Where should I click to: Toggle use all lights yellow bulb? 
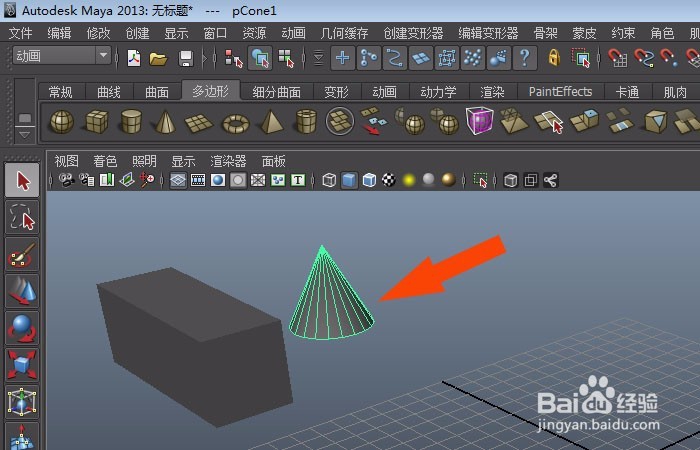click(x=409, y=180)
